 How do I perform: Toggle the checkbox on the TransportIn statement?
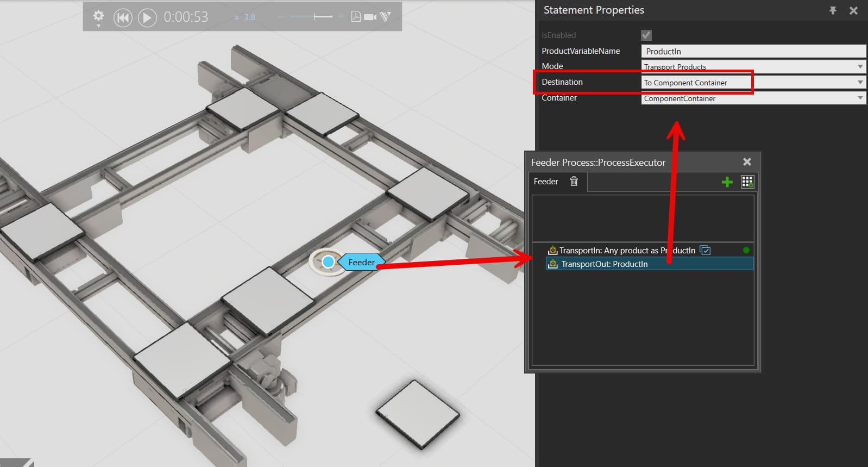click(x=705, y=250)
